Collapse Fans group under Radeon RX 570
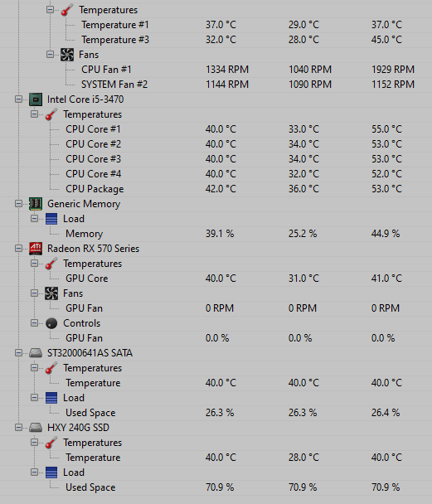Viewport: 432px width, 504px height. coord(34,293)
